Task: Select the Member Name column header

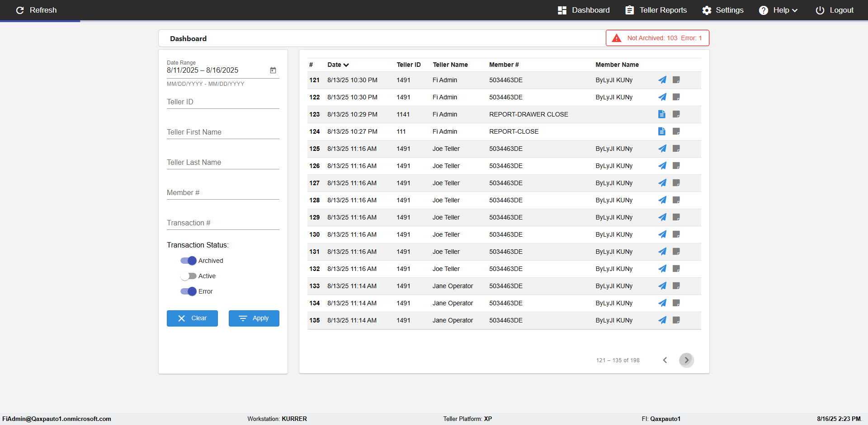Action: pos(617,65)
